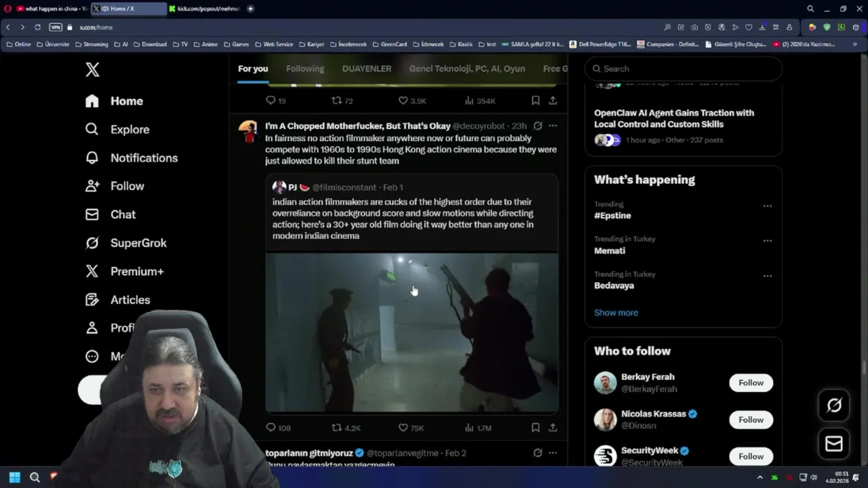Bookmark the post with 354K views
This screenshot has height=488, width=868.
point(535,100)
